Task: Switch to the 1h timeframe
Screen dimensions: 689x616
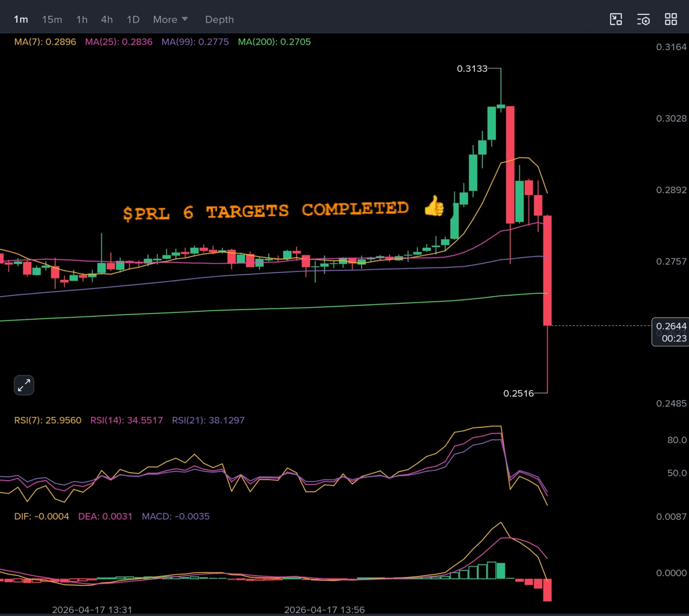Action: coord(82,20)
